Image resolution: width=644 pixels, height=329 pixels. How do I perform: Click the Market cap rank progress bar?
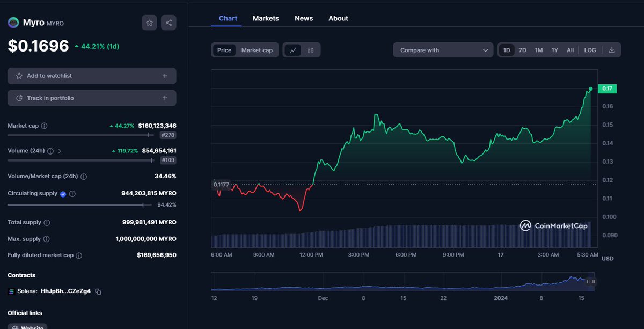tap(81, 135)
